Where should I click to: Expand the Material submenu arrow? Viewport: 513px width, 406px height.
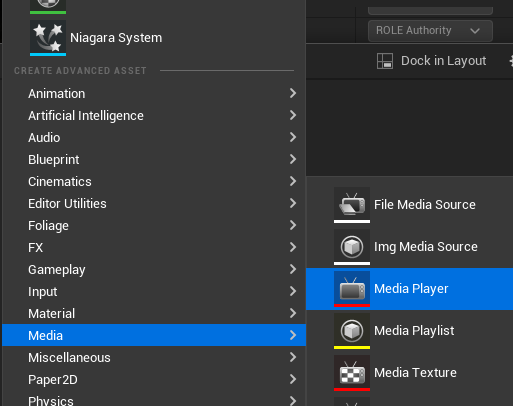pyautogui.click(x=293, y=313)
